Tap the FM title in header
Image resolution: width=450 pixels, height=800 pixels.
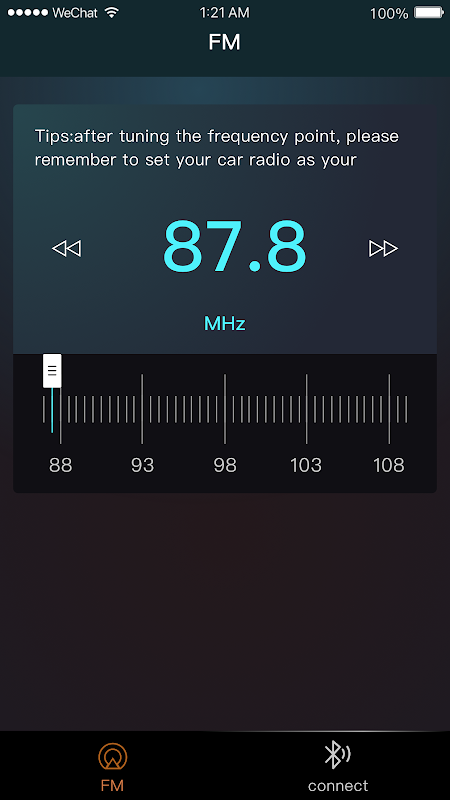pyautogui.click(x=224, y=43)
